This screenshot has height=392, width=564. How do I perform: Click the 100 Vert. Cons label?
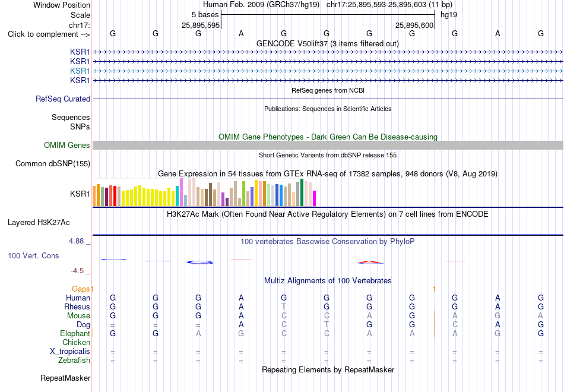click(x=33, y=256)
